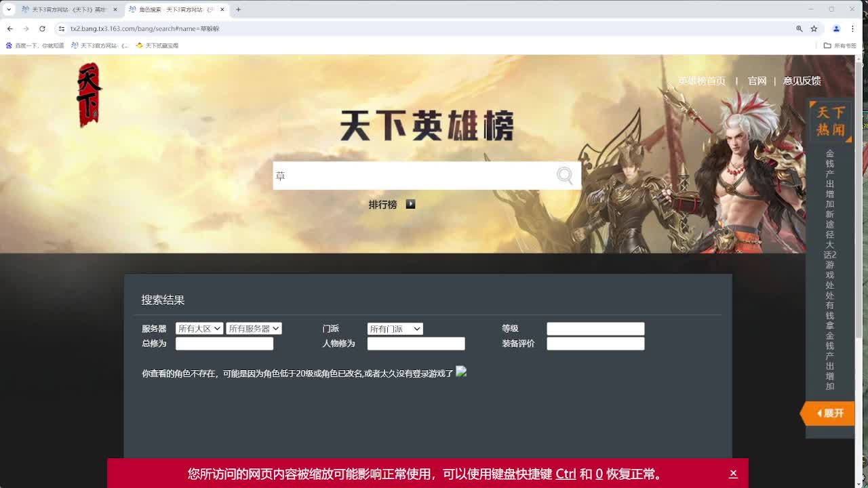Open the browser three-dot menu
The image size is (868, 488).
pyautogui.click(x=852, y=28)
